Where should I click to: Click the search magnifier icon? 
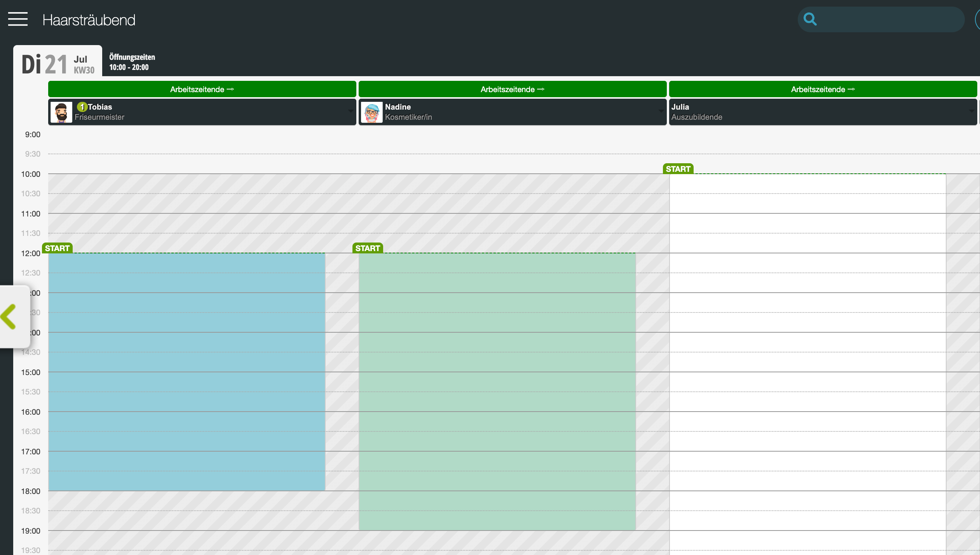tap(810, 19)
